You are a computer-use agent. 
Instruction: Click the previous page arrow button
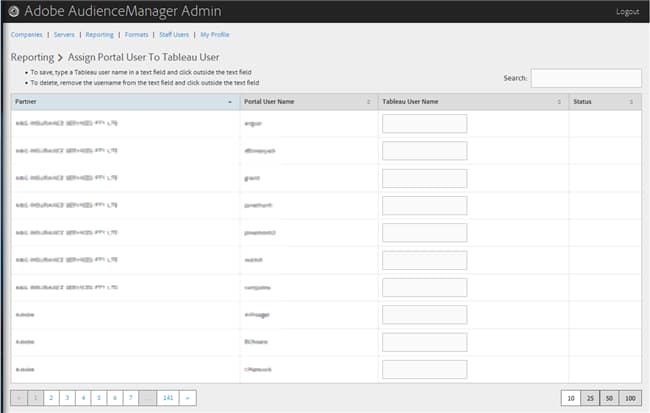[x=19, y=398]
